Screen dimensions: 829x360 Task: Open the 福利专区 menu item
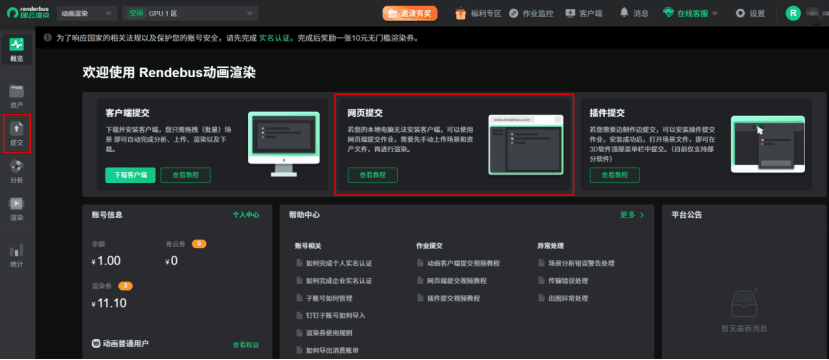486,14
